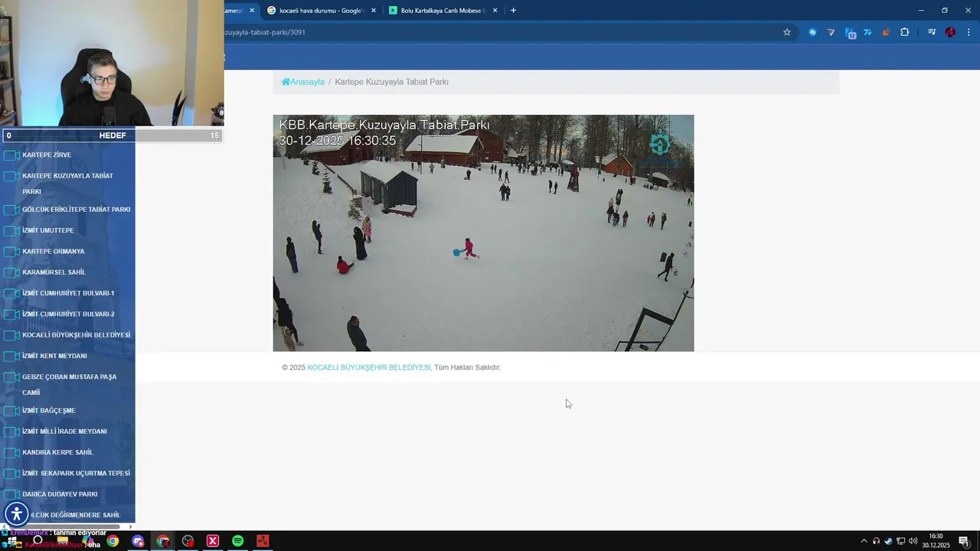The height and width of the screenshot is (551, 980).
Task: Click the camera icon beside Karamürsel Sahil
Action: click(x=11, y=272)
